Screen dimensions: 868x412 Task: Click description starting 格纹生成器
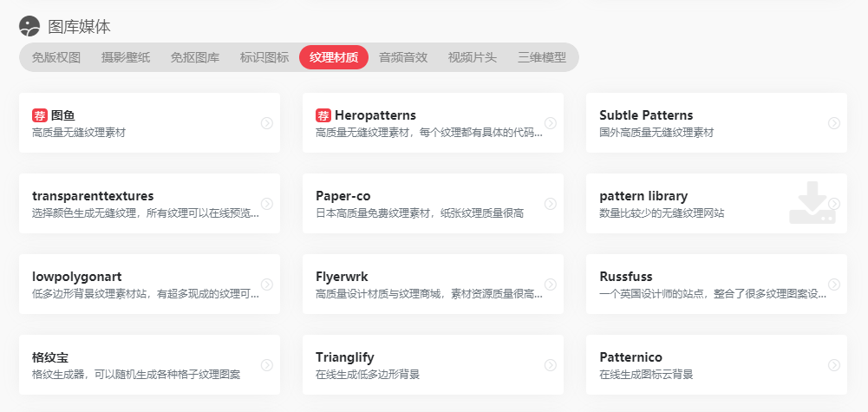[136, 375]
